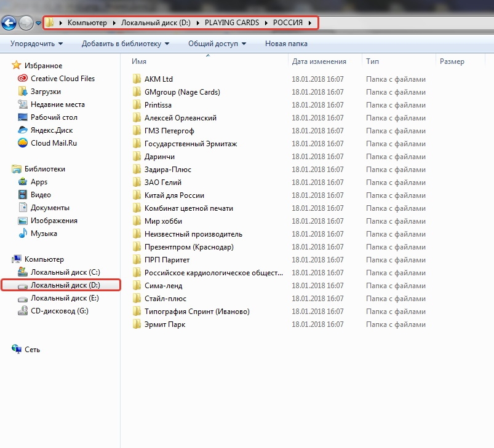Sort by the Тип column header

(x=372, y=61)
